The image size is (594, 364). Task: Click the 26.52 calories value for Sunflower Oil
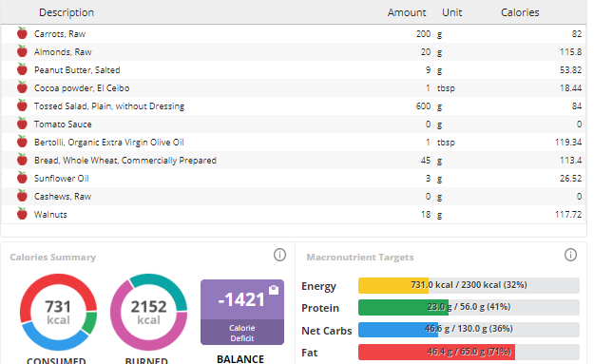pyautogui.click(x=570, y=179)
